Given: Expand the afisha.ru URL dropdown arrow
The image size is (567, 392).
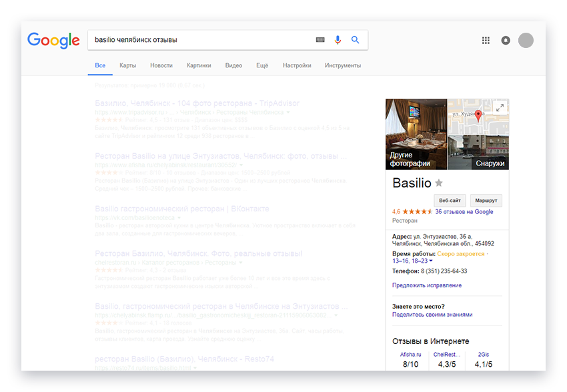Looking at the screenshot, I should point(241,165).
